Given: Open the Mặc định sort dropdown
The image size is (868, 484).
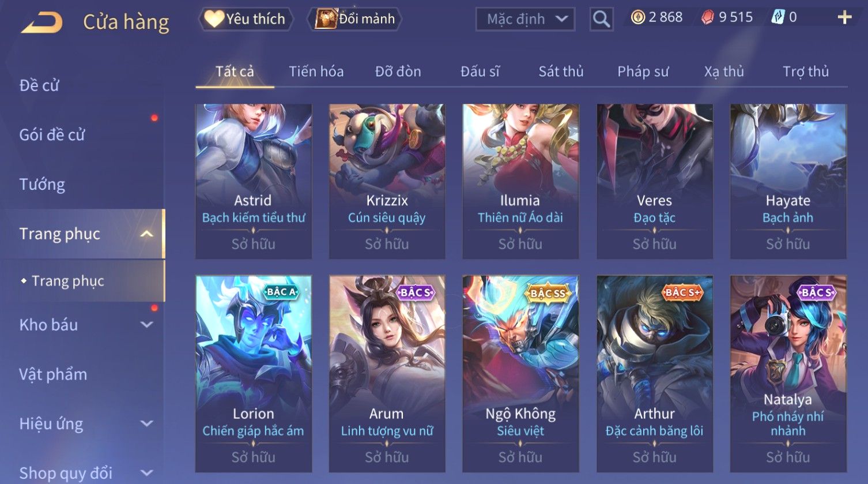Looking at the screenshot, I should click(525, 20).
